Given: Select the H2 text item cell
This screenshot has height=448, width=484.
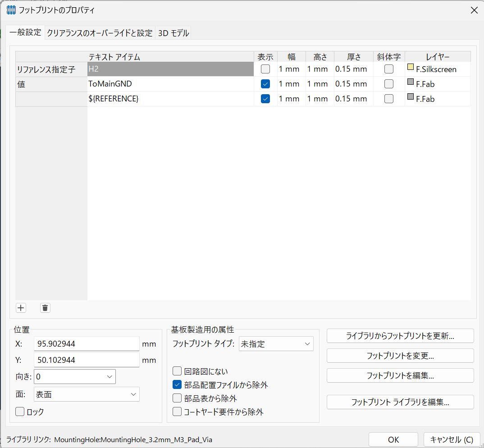Looking at the screenshot, I should pos(170,69).
